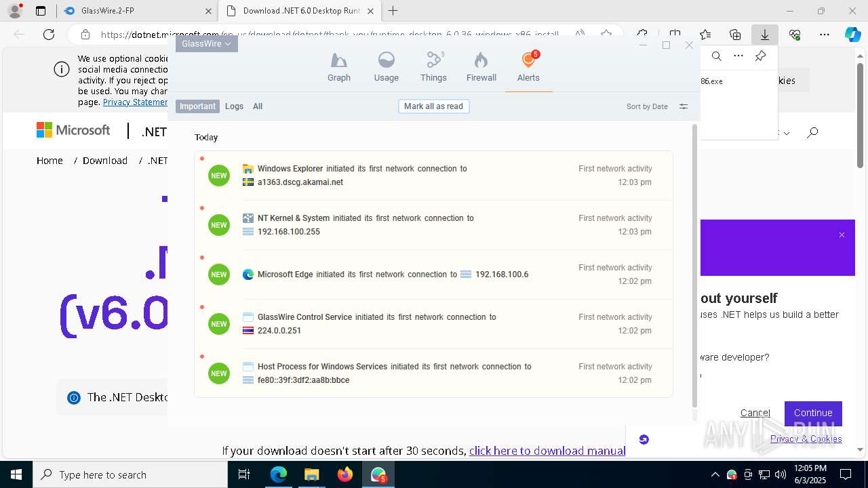Open GlassWire taskbar icon
Image resolution: width=868 pixels, height=488 pixels.
(x=378, y=474)
